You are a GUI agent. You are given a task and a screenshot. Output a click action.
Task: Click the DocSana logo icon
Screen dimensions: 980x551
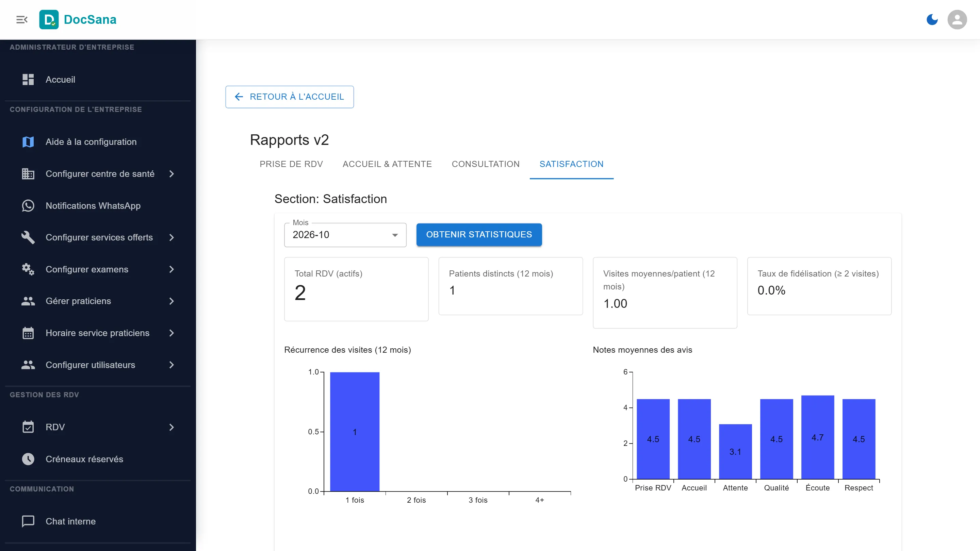pos(49,19)
